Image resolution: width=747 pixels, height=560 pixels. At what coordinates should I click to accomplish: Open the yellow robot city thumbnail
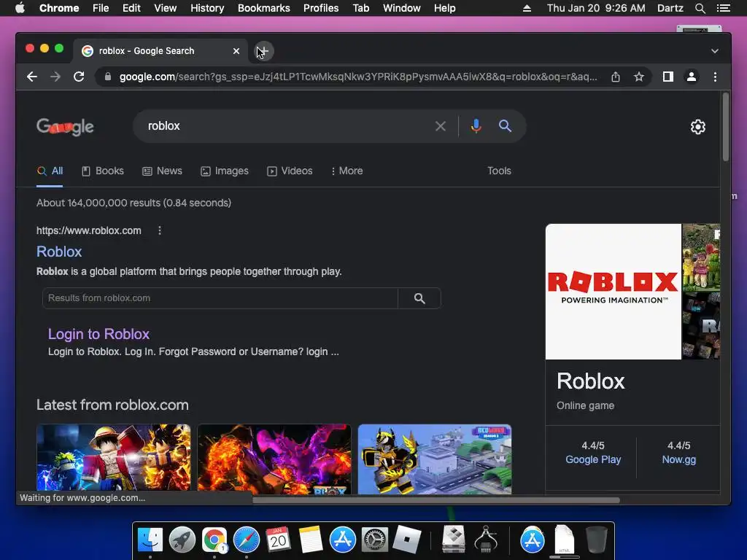click(435, 459)
